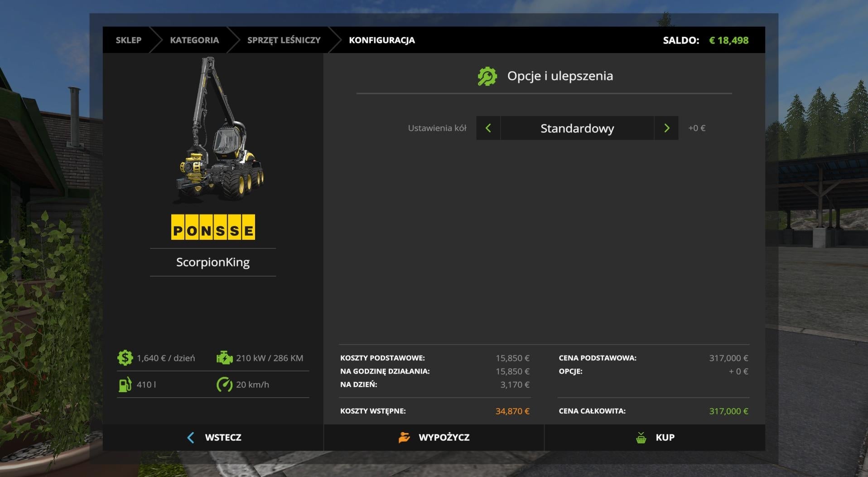Image resolution: width=868 pixels, height=477 pixels.
Task: Click the +0 € wheel option price
Action: pos(697,128)
